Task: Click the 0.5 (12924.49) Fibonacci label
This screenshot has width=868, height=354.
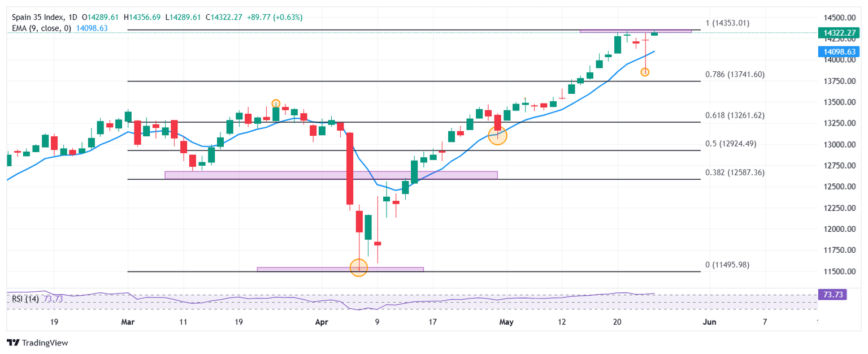Action: pyautogui.click(x=730, y=144)
